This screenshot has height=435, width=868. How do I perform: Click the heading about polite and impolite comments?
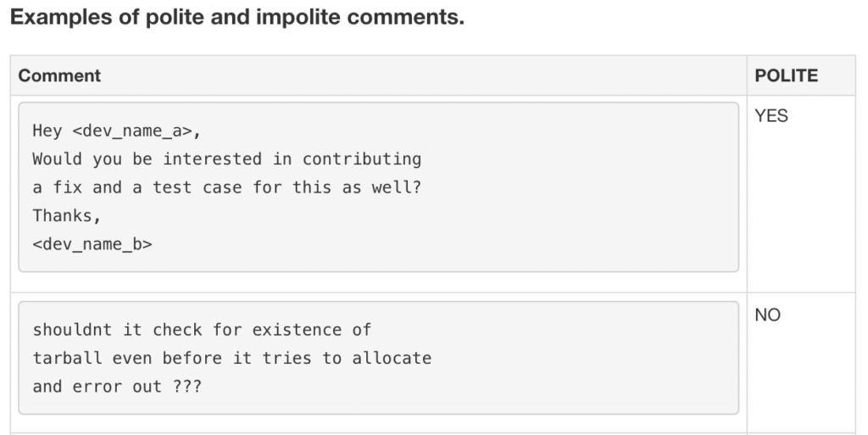237,17
